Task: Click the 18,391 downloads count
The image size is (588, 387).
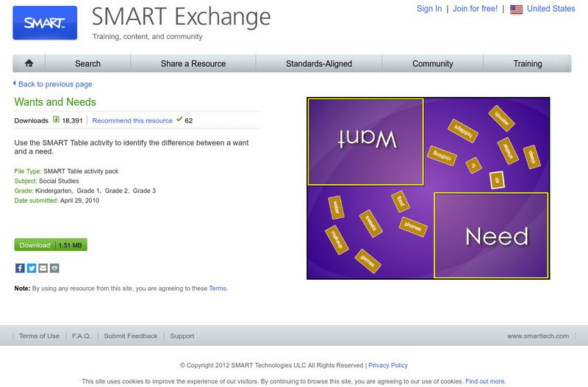Action: click(72, 120)
